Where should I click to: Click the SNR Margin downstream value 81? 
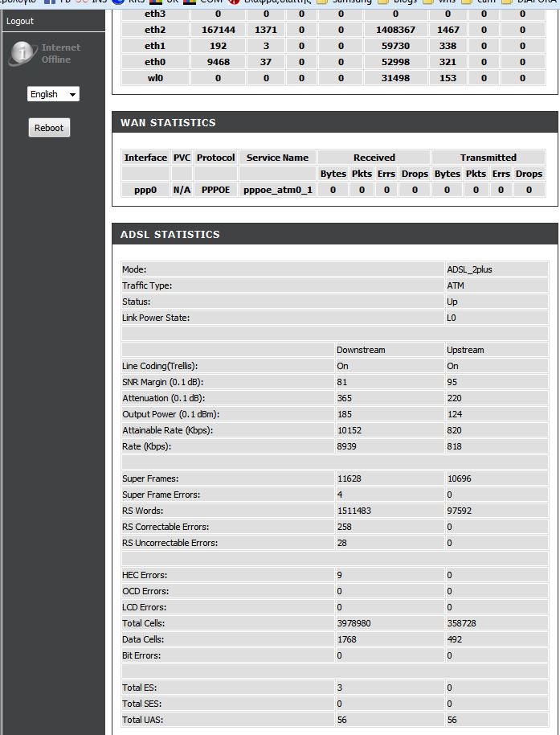click(x=341, y=382)
